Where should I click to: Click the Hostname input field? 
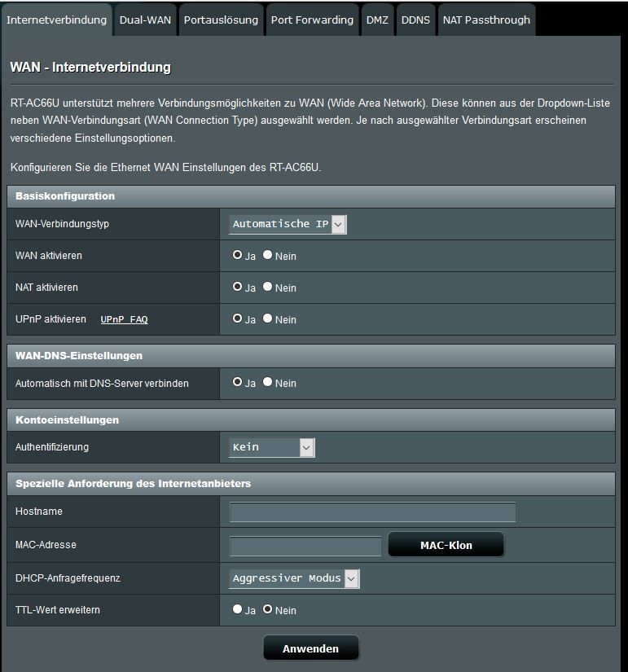(372, 512)
